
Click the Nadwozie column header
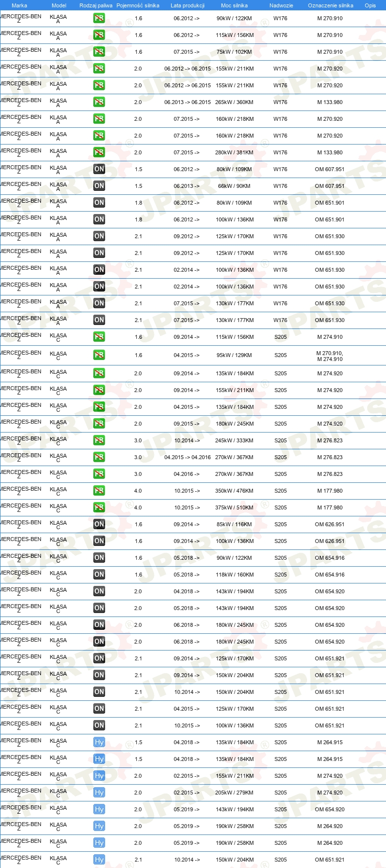point(281,5)
